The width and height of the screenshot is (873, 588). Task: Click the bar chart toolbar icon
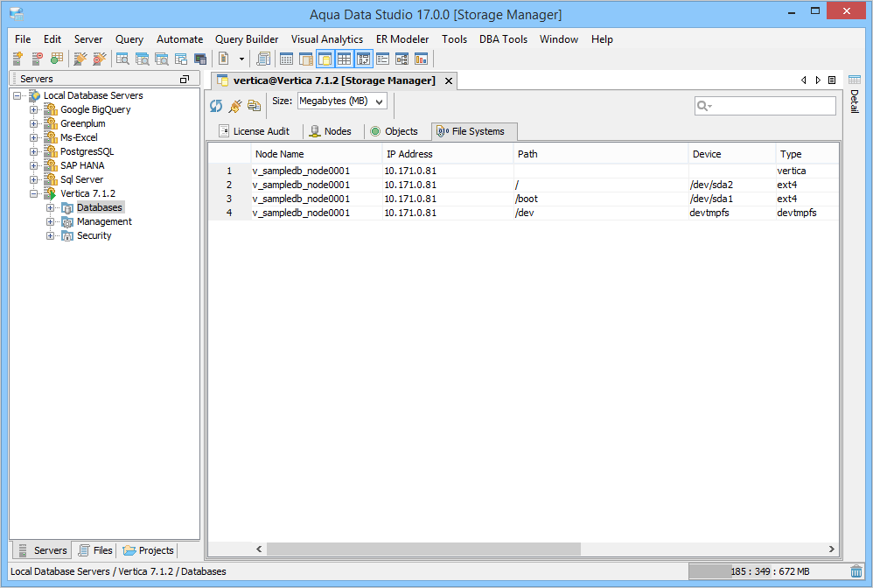click(422, 59)
